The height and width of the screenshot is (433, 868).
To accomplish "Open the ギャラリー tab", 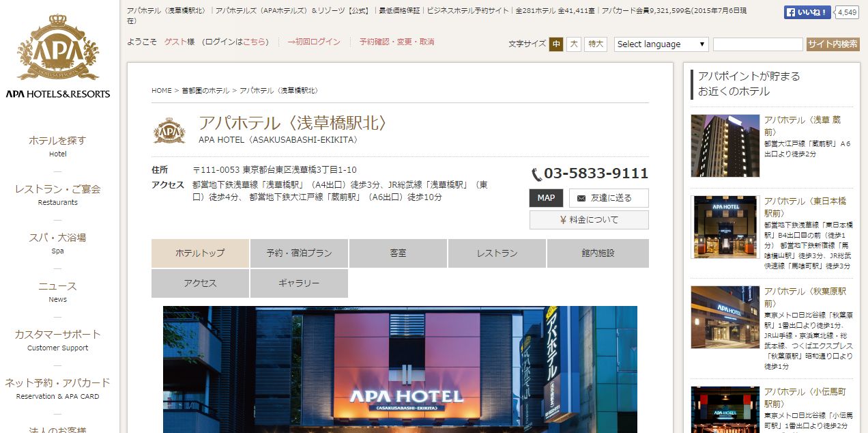I will 299,283.
